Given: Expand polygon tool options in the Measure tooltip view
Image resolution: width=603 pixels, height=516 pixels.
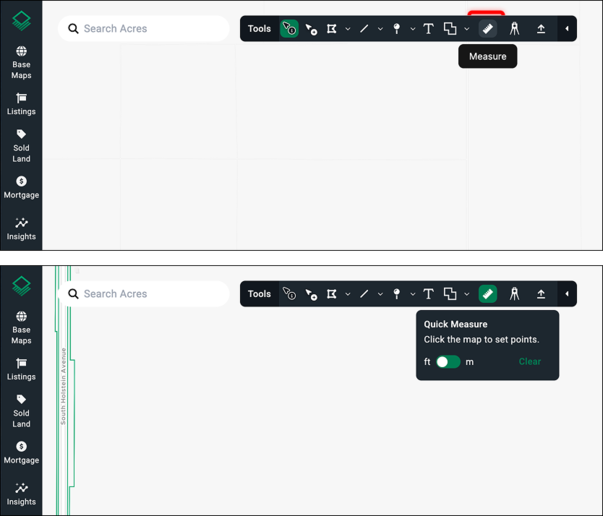Looking at the screenshot, I should tap(348, 28).
